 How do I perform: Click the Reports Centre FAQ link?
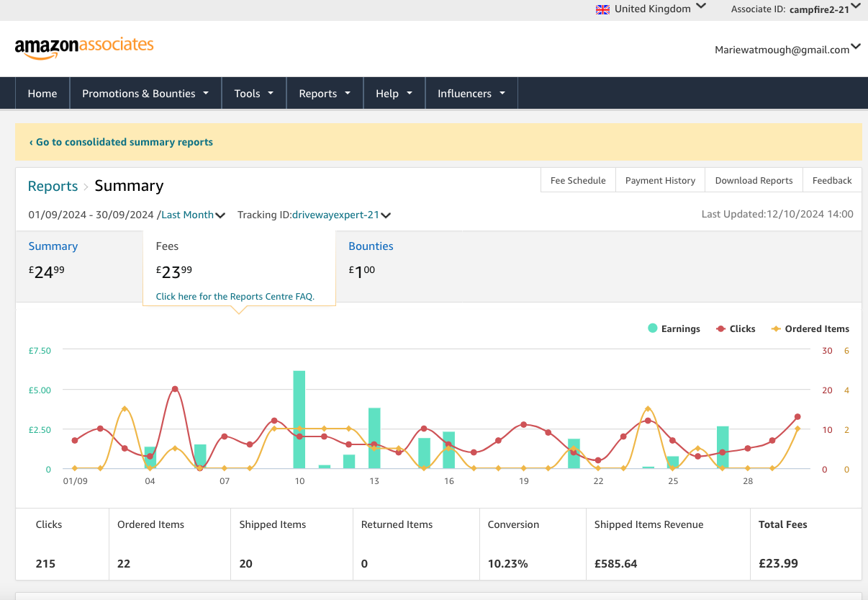[235, 296]
